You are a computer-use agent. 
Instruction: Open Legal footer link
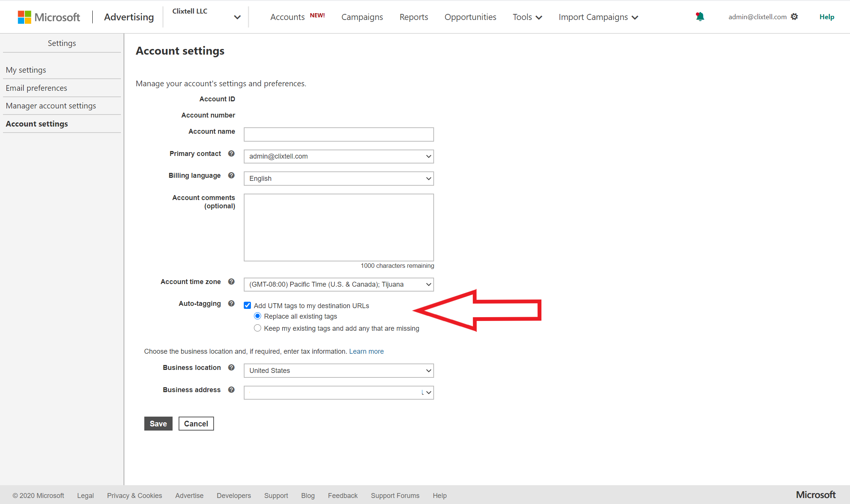[86, 495]
